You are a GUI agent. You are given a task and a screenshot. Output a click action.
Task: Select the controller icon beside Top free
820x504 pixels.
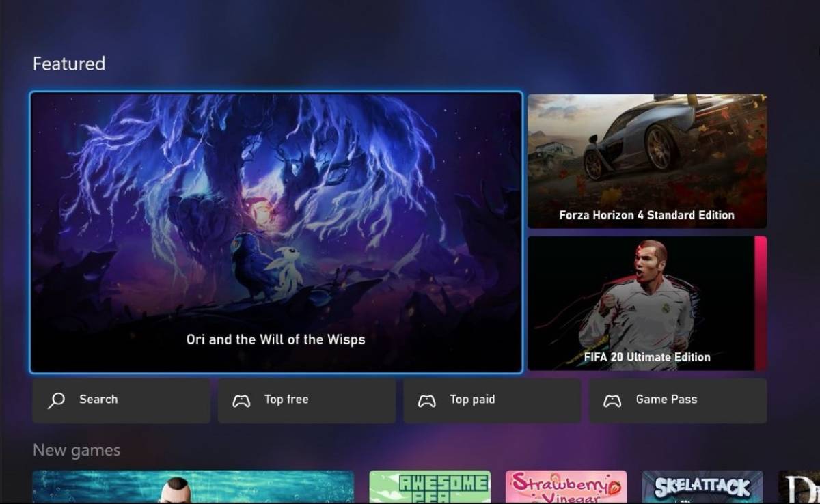coord(241,400)
